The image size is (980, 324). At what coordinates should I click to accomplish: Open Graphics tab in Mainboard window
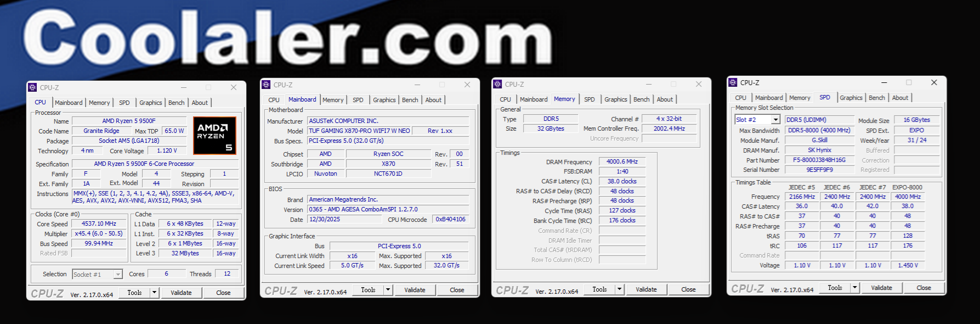point(384,100)
